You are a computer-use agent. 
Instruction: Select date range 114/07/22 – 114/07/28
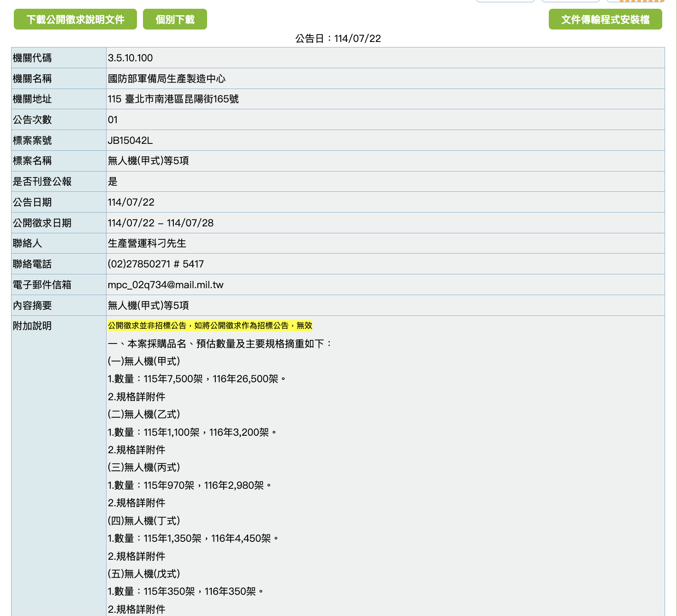point(160,223)
